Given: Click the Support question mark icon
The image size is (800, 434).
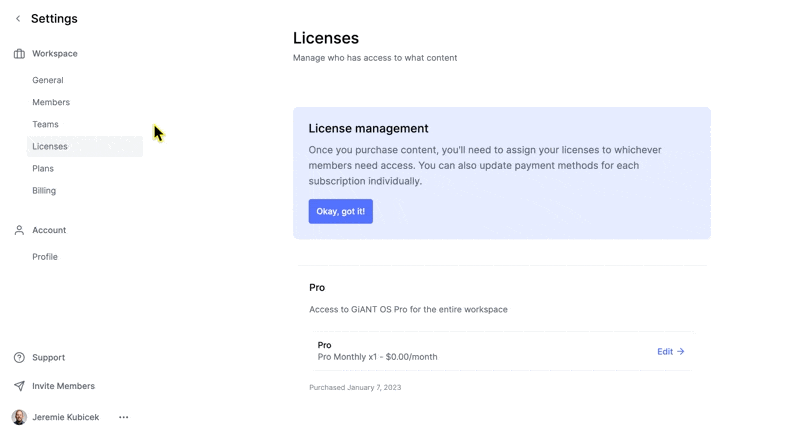Looking at the screenshot, I should tap(19, 358).
